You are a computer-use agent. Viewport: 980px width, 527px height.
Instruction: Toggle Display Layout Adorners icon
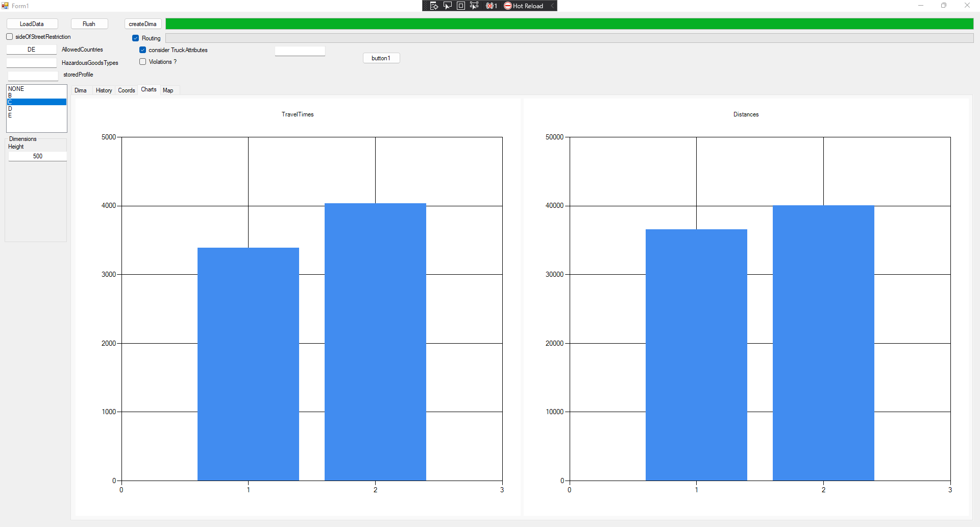(461, 6)
